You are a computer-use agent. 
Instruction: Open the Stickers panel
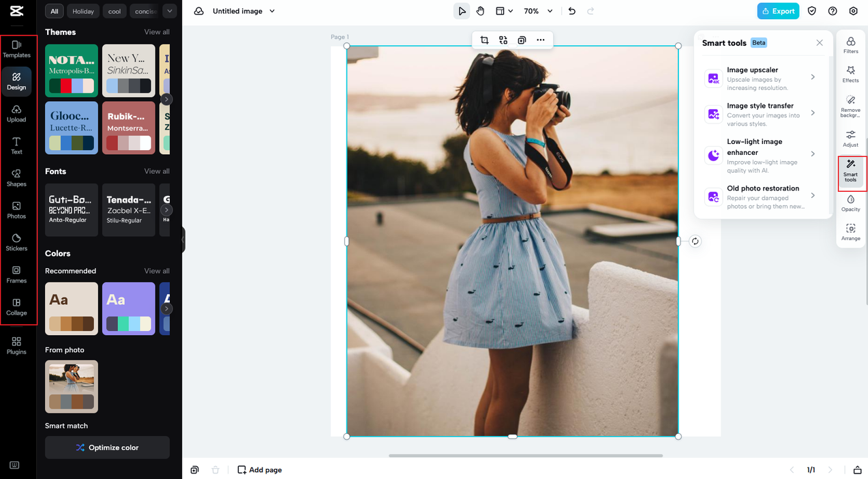coord(16,242)
